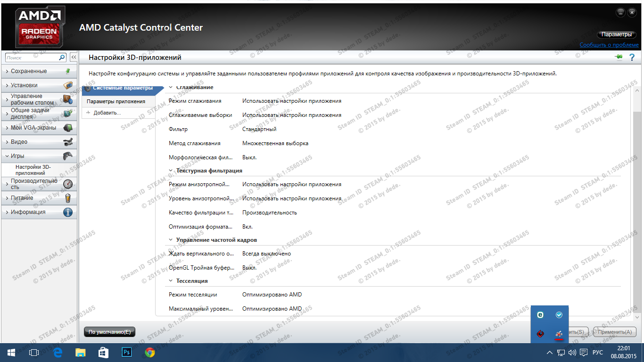
Task: Collapse the Управление частотой кадров section
Action: tap(171, 240)
